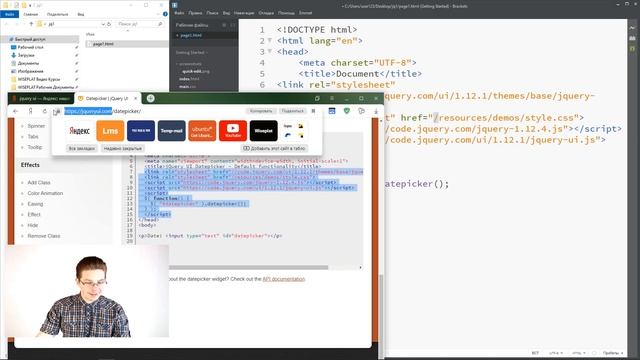Image resolution: width=640 pixels, height=360 pixels.
Task: Select page1.html file in File Explorer
Action: 103,44
